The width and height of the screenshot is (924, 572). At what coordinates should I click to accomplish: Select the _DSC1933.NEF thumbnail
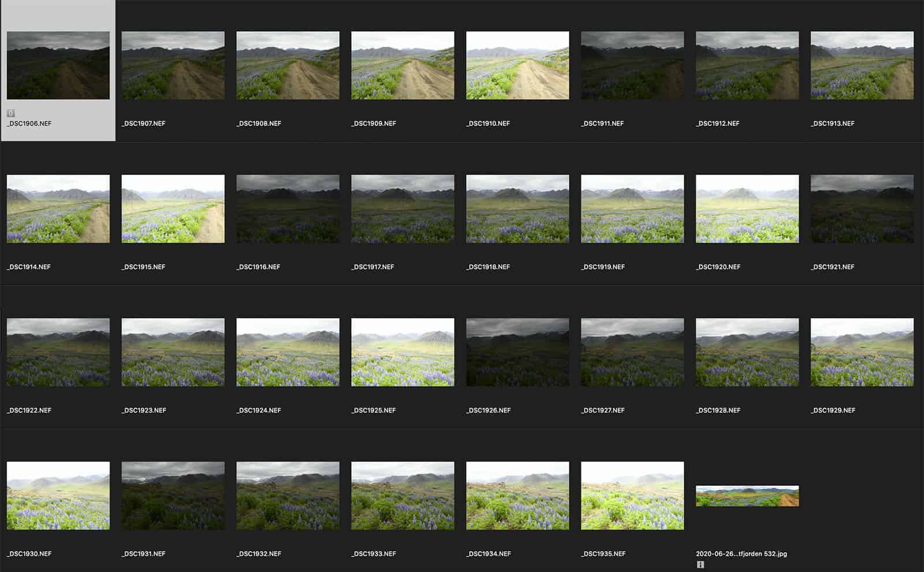point(403,495)
